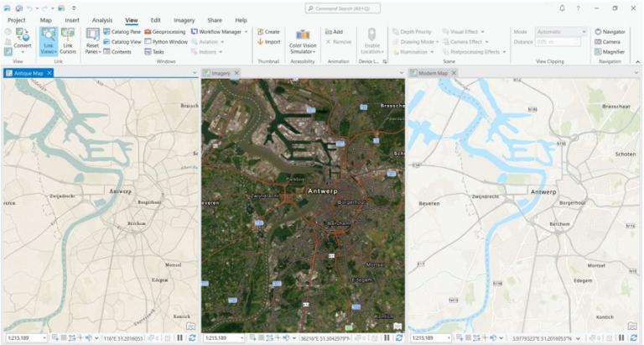Close the Imagery view tab
Image resolution: width=644 pixels, height=345 pixels.
pyautogui.click(x=236, y=73)
